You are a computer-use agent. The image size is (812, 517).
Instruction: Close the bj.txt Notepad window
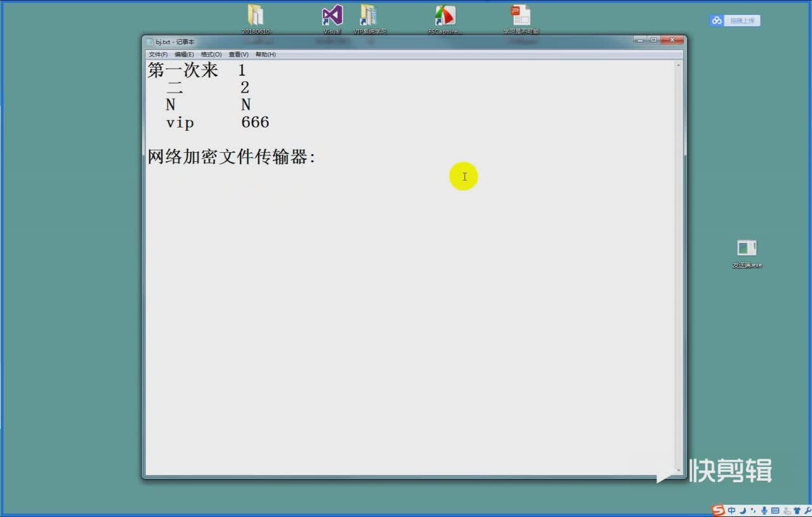click(x=671, y=40)
